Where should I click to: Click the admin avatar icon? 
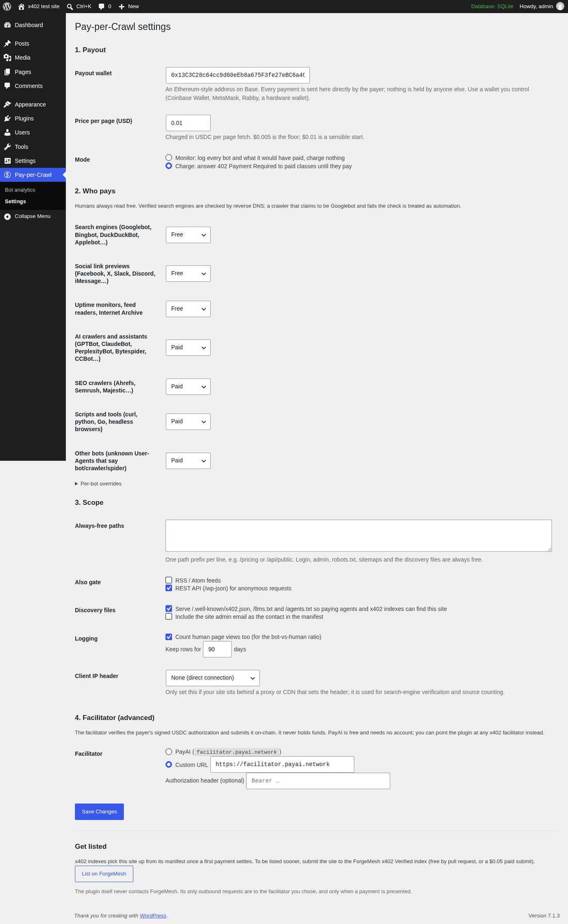click(560, 6)
